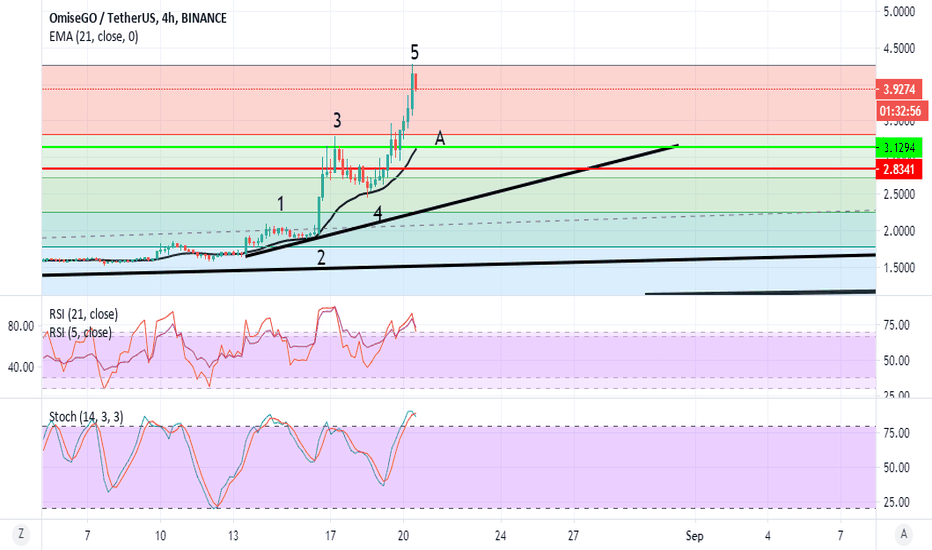Click the date 20 on time axis
This screenshot has width=932, height=550.
(x=403, y=536)
